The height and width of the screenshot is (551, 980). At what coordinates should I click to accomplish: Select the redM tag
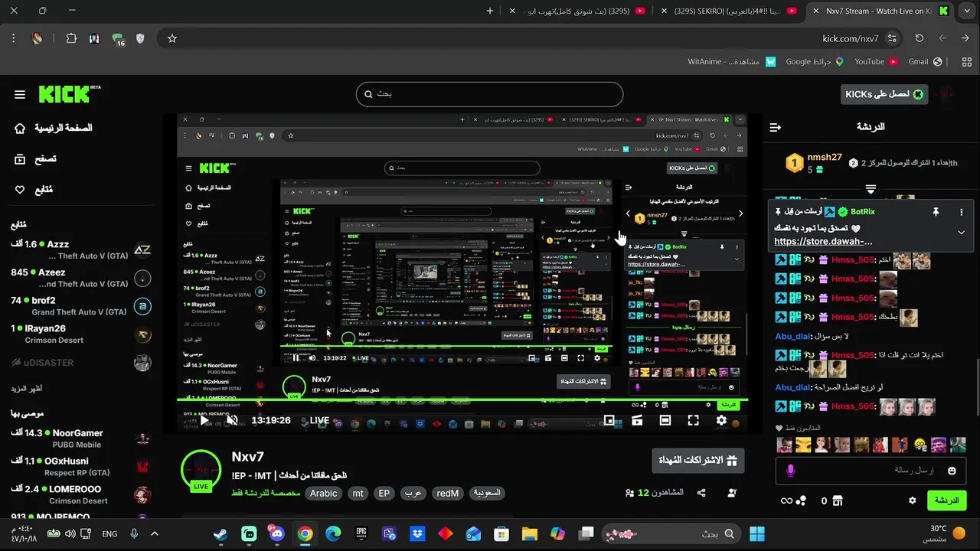(x=448, y=494)
